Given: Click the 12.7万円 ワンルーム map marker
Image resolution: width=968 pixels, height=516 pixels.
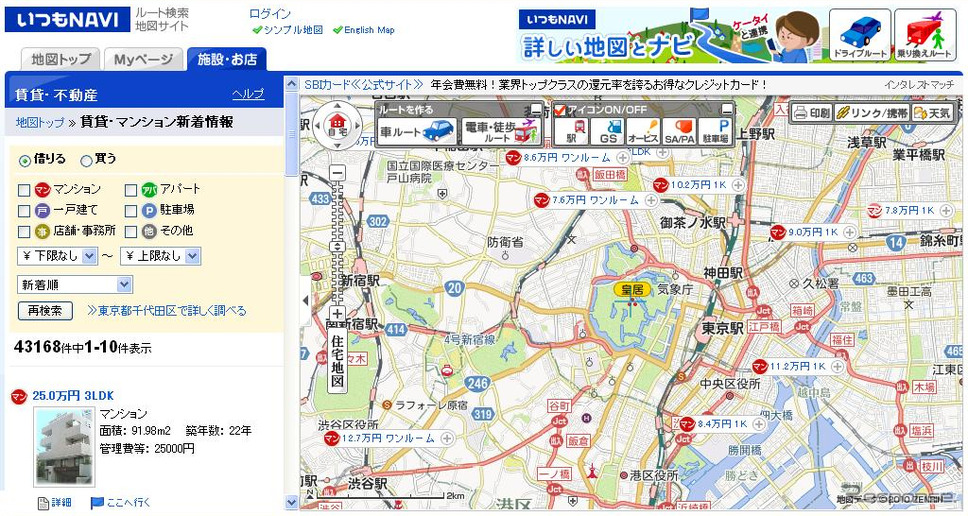Looking at the screenshot, I should coord(388,438).
